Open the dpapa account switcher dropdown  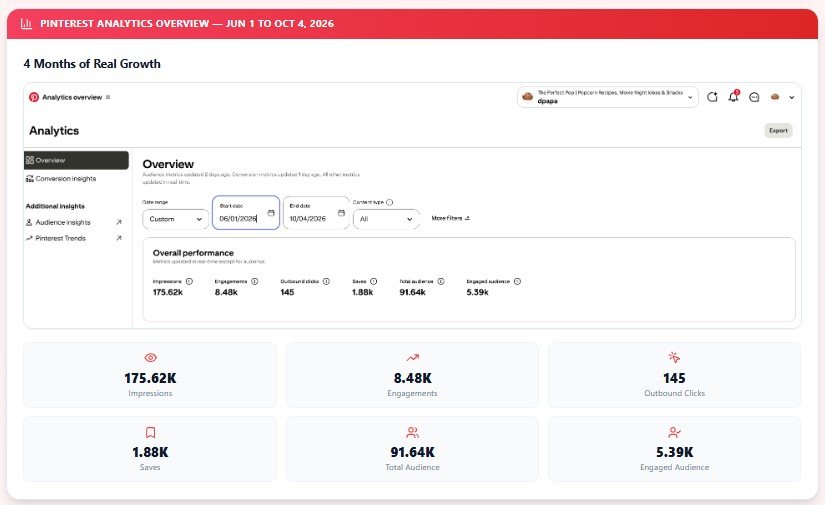tap(608, 97)
